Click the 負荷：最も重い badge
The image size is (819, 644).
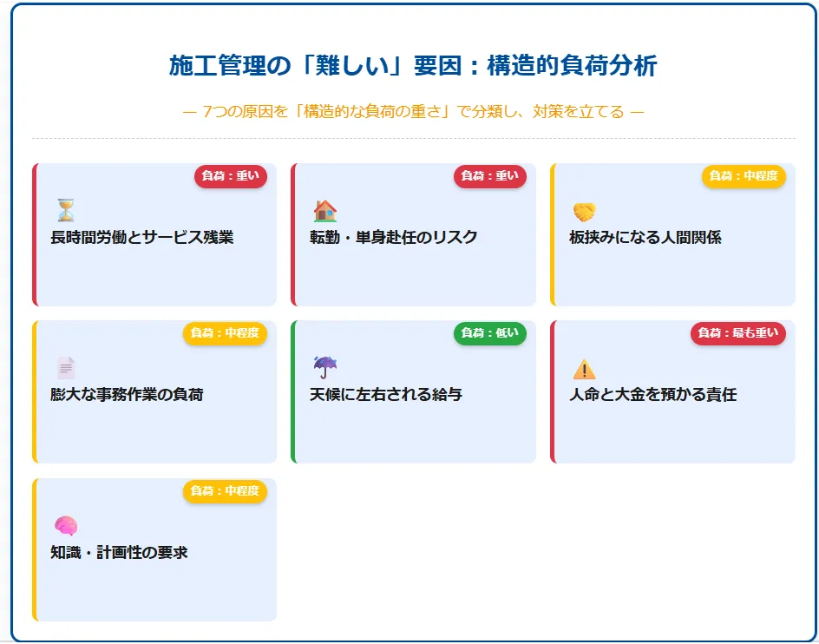pos(738,333)
